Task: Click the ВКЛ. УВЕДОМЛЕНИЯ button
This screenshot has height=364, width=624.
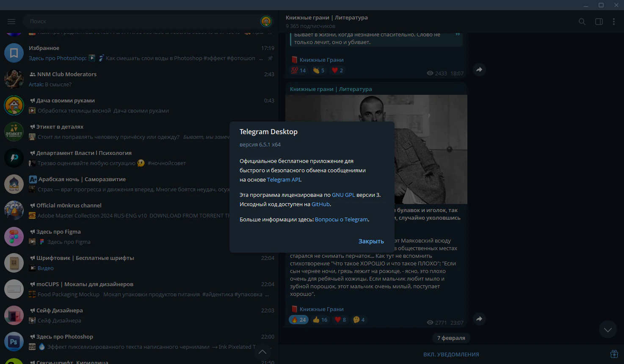Action: (451, 354)
